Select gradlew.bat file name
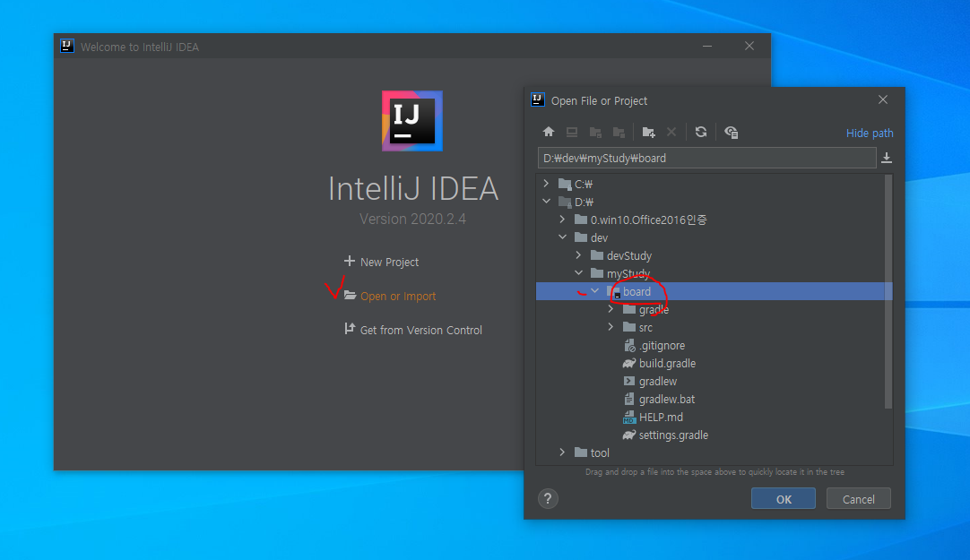The image size is (970, 560). (666, 400)
